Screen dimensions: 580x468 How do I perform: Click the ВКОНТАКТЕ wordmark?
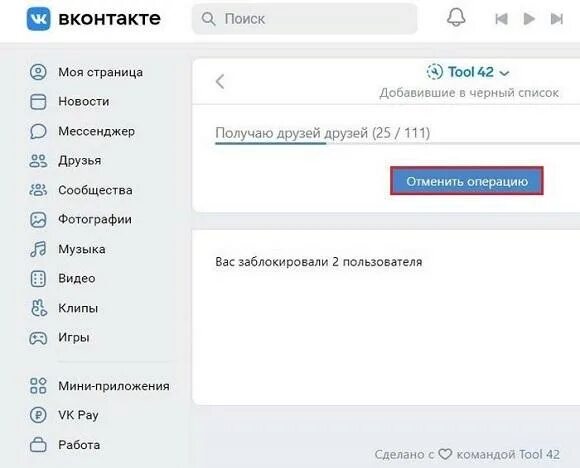109,18
